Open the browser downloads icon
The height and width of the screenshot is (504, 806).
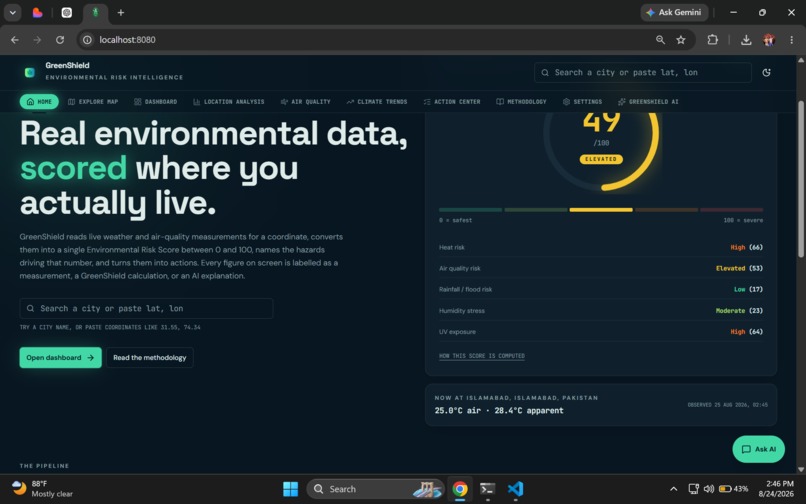746,40
